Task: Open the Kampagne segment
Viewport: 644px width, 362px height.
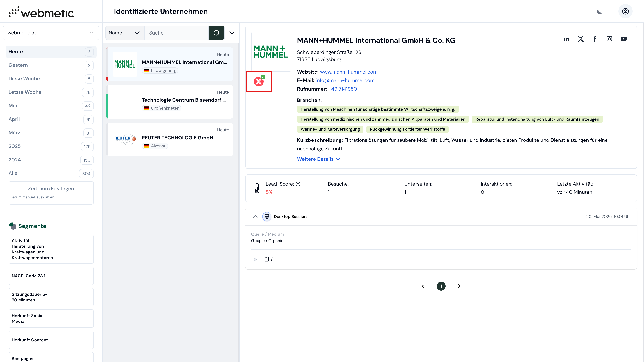Action: tap(51, 357)
